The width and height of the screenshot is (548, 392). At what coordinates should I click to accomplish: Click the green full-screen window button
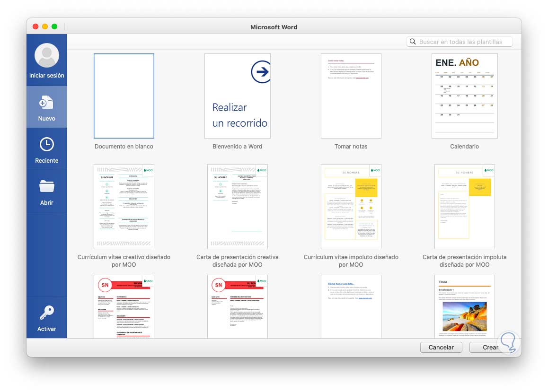click(54, 26)
